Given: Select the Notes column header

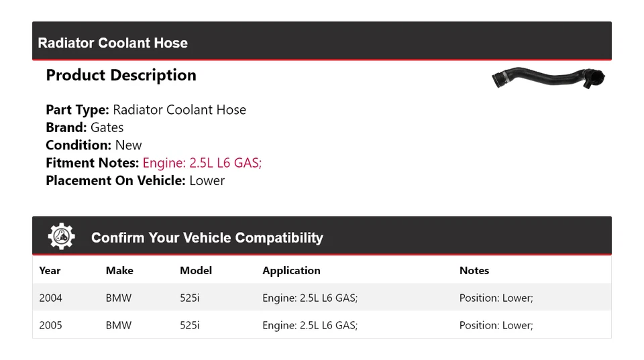Looking at the screenshot, I should (474, 271).
